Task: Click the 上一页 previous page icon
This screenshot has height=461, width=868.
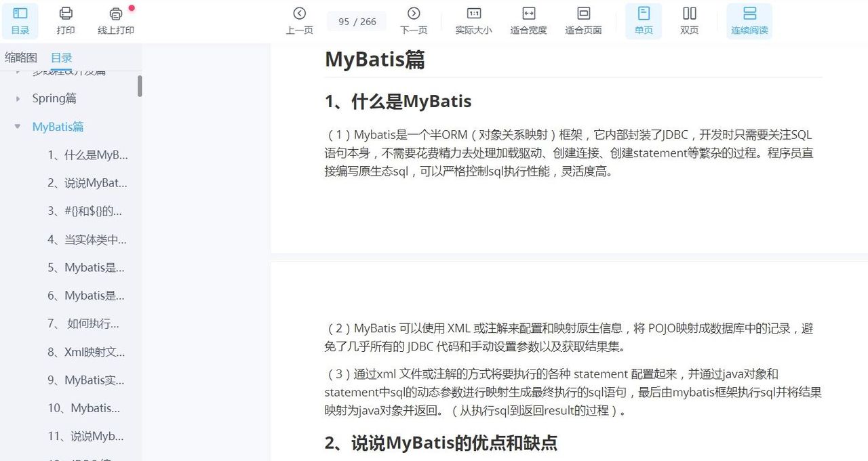Action: [x=300, y=20]
